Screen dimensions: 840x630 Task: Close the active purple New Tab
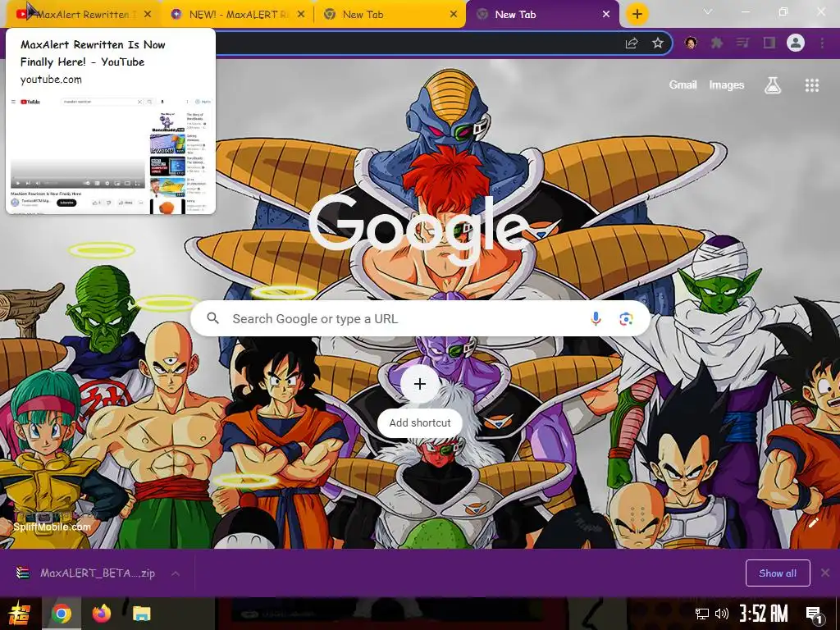click(606, 15)
